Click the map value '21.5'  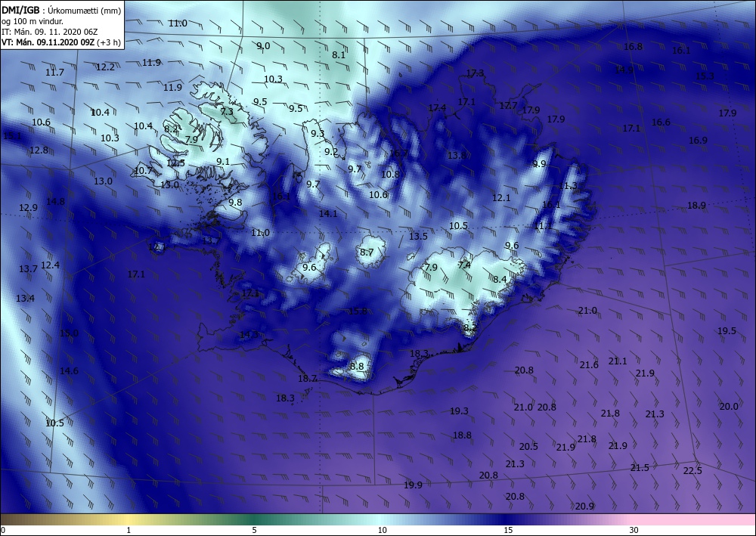640,467
